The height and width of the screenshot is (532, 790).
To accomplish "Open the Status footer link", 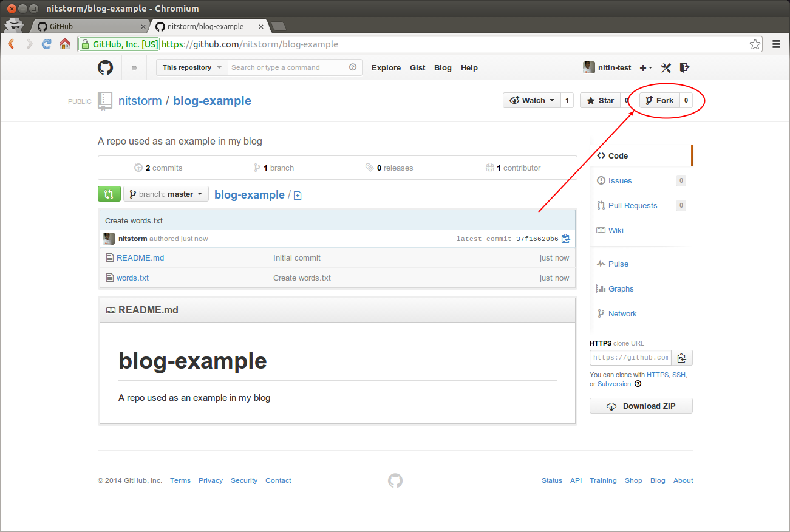I will tap(552, 480).
